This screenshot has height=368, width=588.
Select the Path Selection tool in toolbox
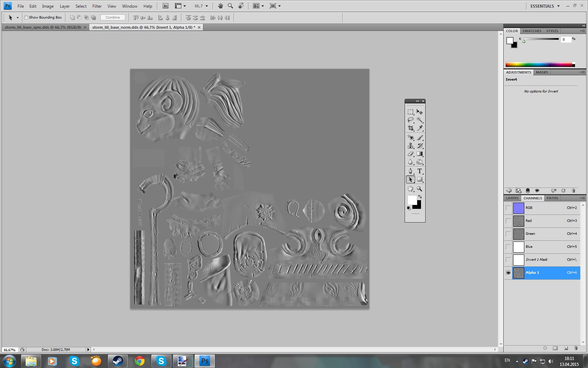[411, 179]
